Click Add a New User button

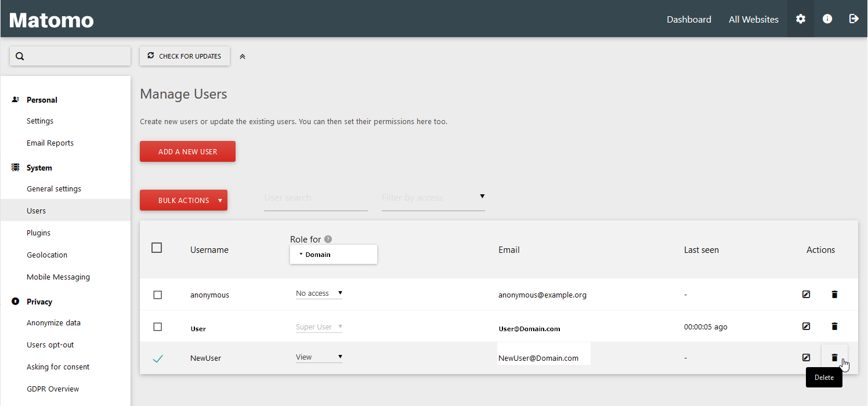pos(187,151)
